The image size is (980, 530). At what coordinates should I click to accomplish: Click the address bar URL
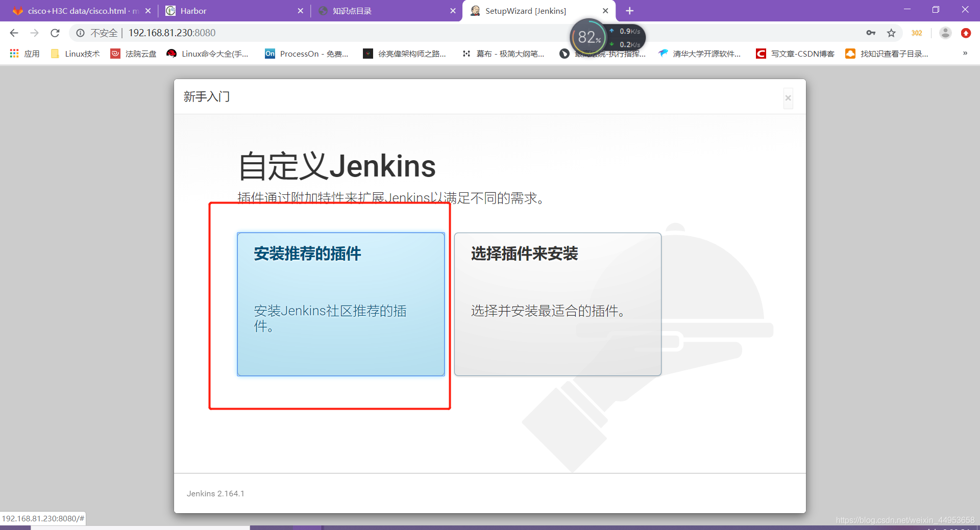coord(172,33)
